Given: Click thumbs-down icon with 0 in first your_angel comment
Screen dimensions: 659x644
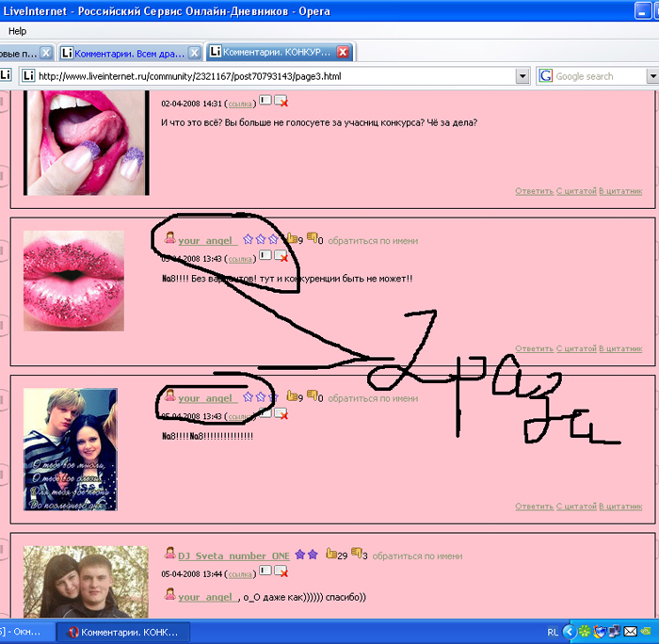Looking at the screenshot, I should point(312,238).
